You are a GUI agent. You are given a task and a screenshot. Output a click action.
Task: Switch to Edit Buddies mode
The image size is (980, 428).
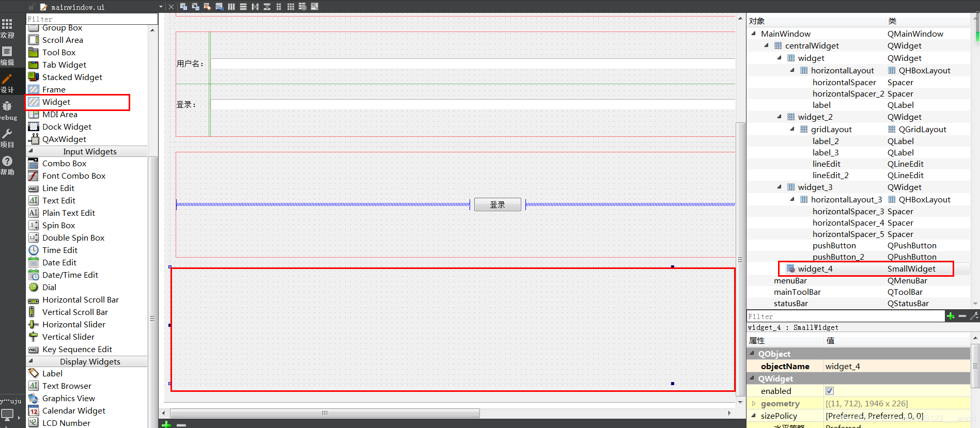click(207, 7)
